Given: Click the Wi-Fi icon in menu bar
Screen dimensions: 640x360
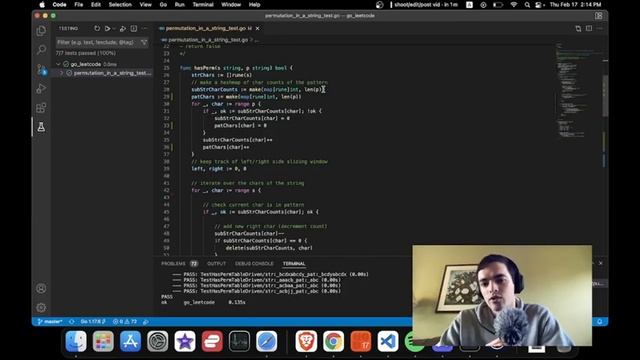Looking at the screenshot, I should tap(514, 5).
